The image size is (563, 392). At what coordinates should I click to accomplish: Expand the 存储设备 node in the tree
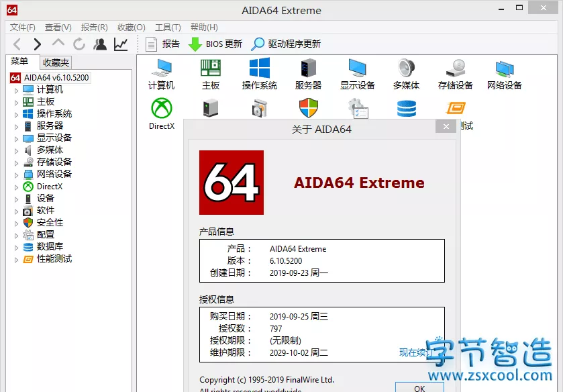(16, 163)
